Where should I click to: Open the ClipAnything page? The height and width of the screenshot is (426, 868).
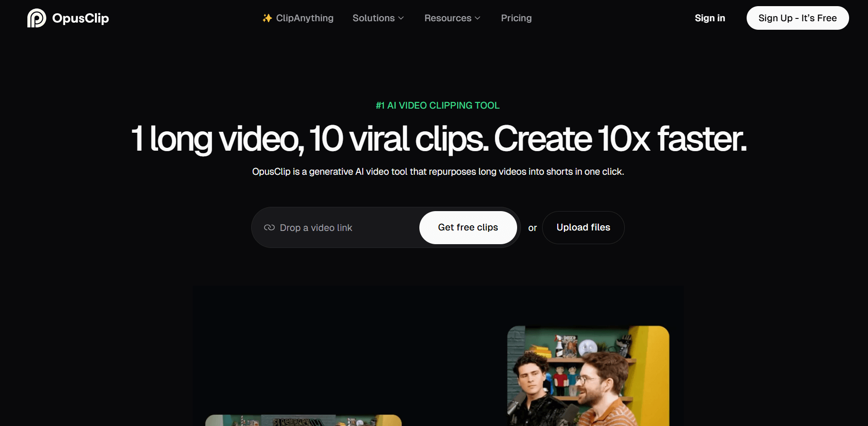305,18
